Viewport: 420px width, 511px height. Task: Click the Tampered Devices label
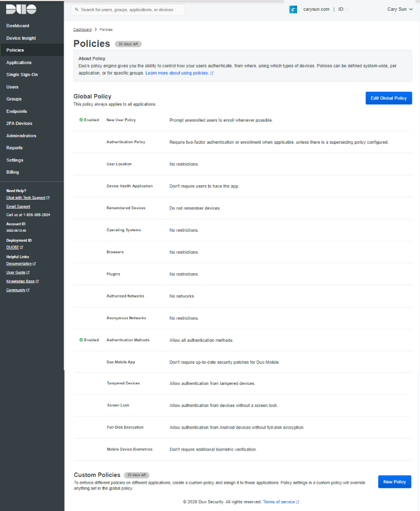click(x=123, y=383)
